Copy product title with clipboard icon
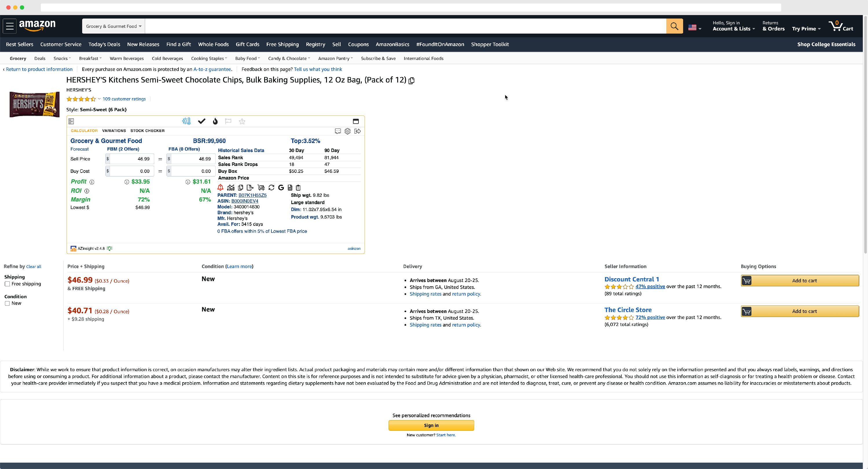 tap(411, 80)
